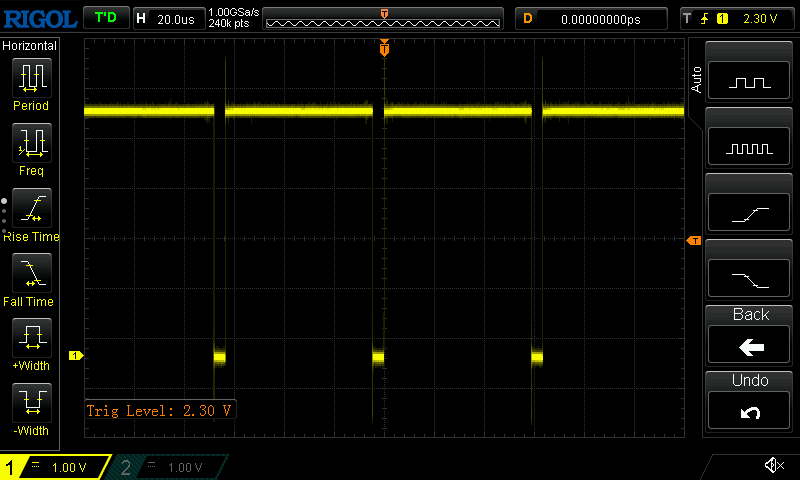The width and height of the screenshot is (800, 480).
Task: Click the speaker mute icon
Action: pos(773,465)
